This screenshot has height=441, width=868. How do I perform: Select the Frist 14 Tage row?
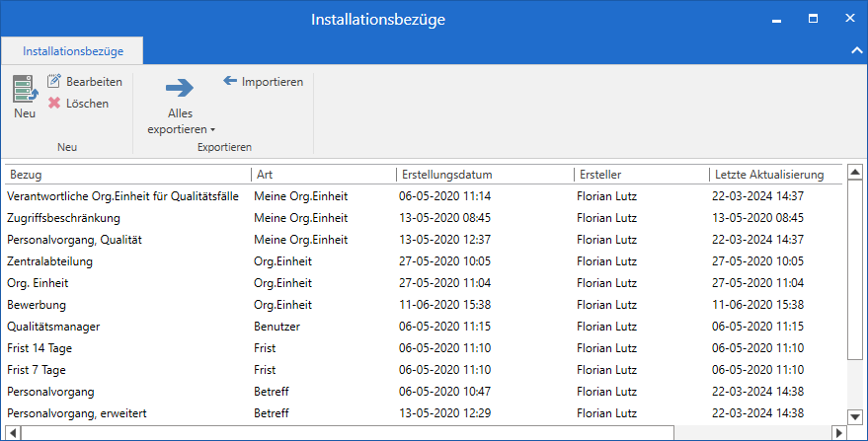(x=39, y=348)
